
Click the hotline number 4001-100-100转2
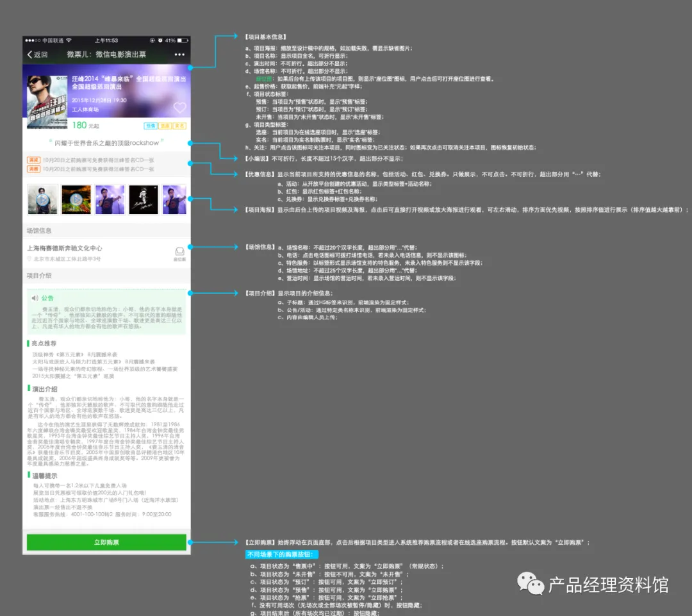click(x=92, y=515)
